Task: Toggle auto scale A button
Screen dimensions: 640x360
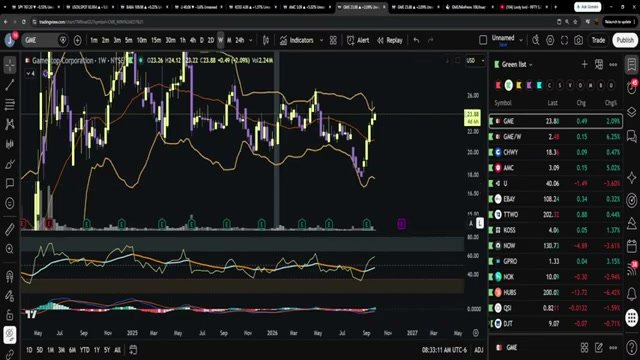Action: (x=471, y=223)
